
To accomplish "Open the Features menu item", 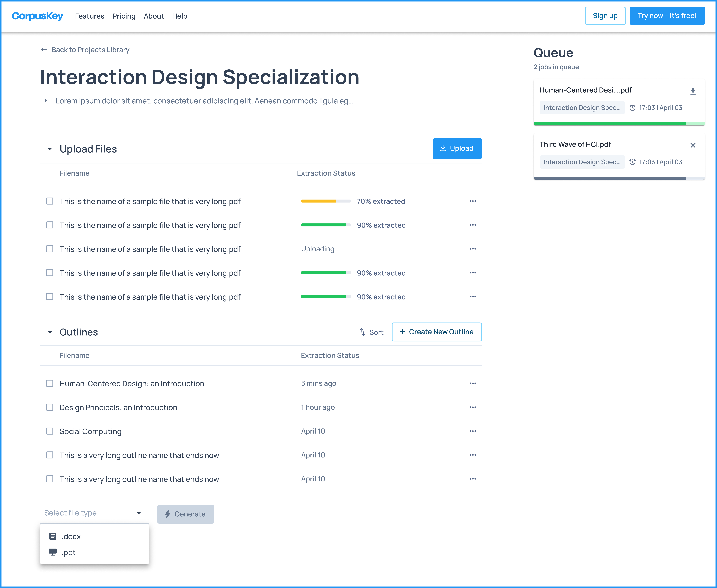I will pos(90,16).
